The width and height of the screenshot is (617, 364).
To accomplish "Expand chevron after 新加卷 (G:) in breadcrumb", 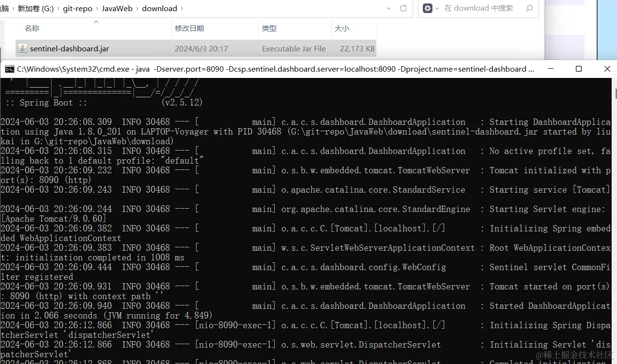I will pos(58,9).
